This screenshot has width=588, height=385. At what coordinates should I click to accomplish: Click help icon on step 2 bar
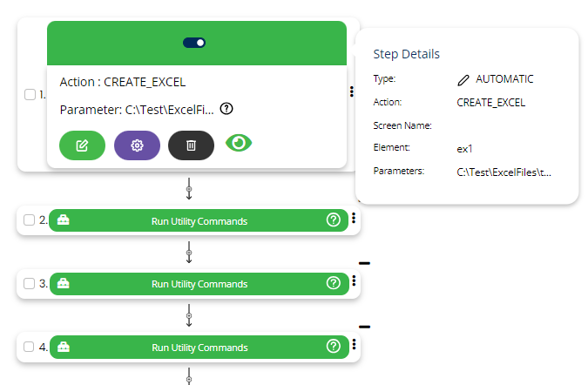tap(333, 220)
